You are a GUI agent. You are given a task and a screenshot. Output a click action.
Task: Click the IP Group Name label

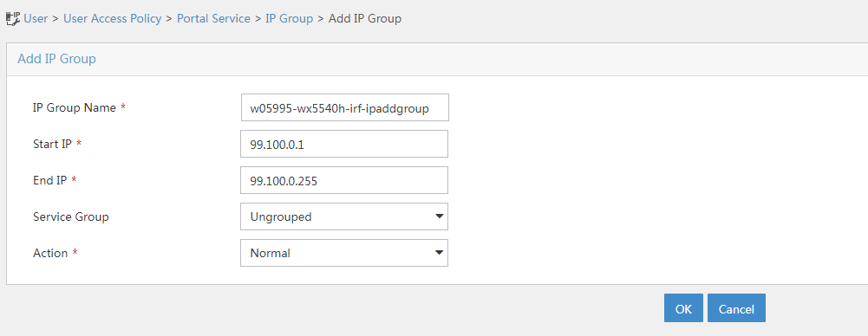(x=75, y=107)
